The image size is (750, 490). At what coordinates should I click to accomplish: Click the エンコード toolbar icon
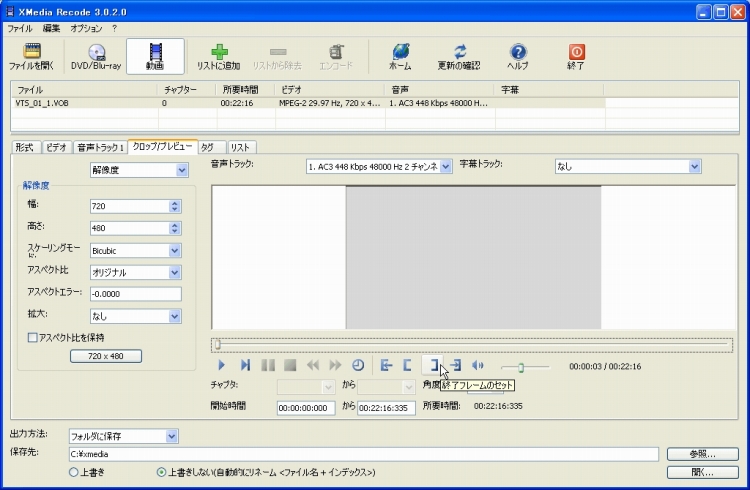coord(336,56)
